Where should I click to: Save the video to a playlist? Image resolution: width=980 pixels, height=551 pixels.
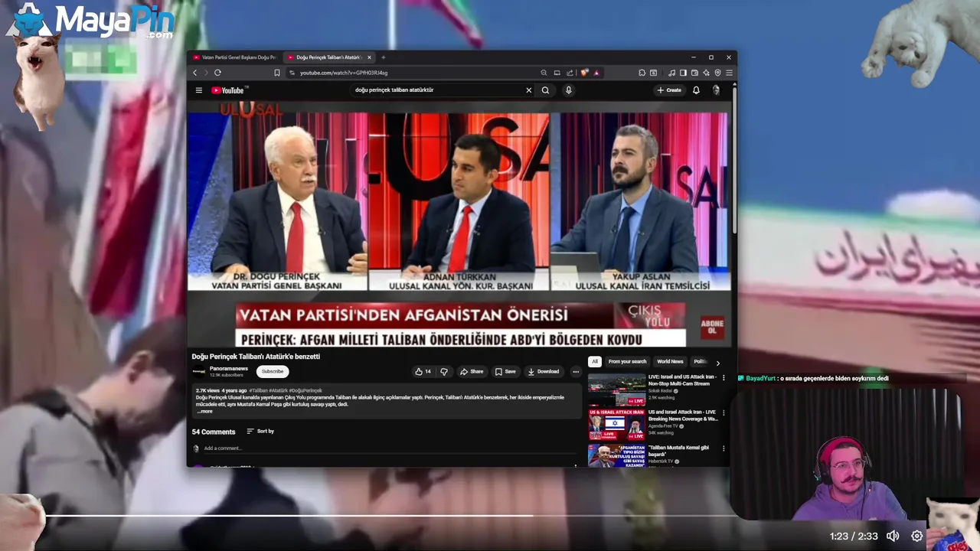tap(505, 372)
